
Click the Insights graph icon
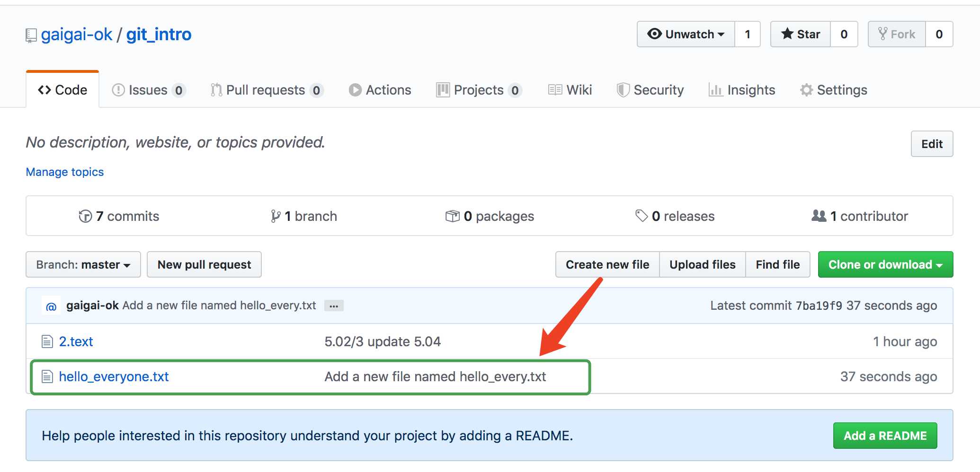716,90
